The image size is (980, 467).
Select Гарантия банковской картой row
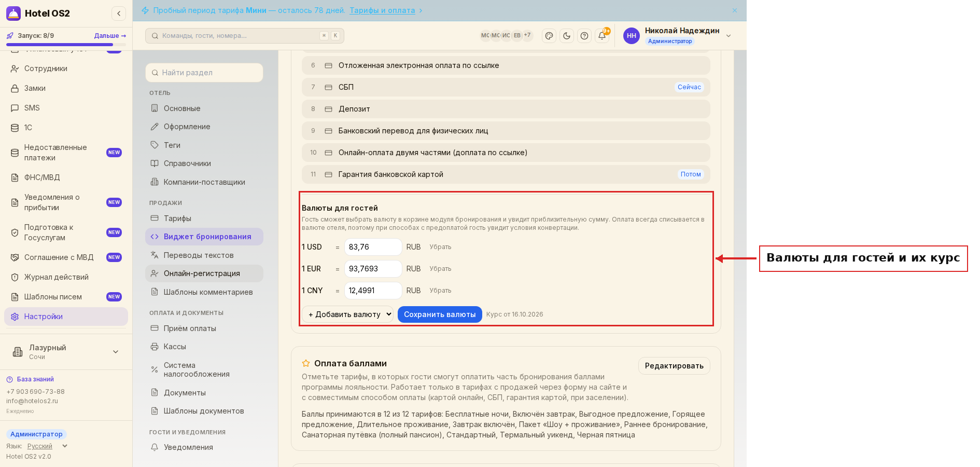click(x=506, y=174)
